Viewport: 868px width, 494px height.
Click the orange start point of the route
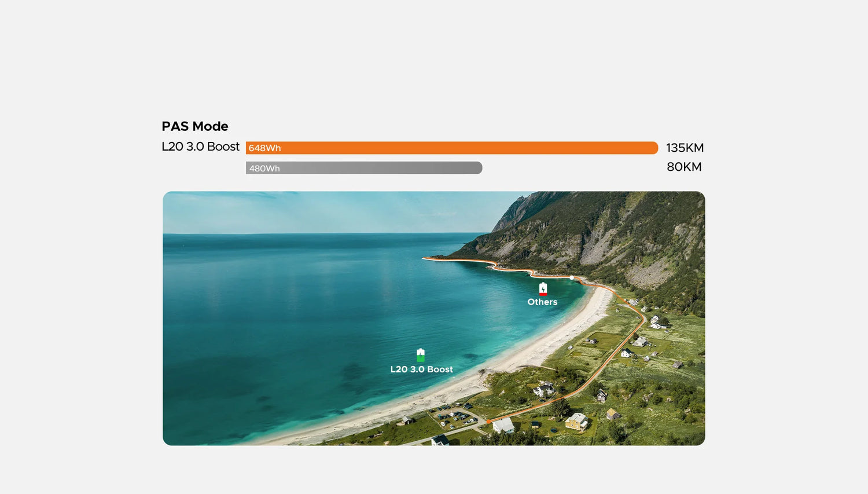pos(489,422)
